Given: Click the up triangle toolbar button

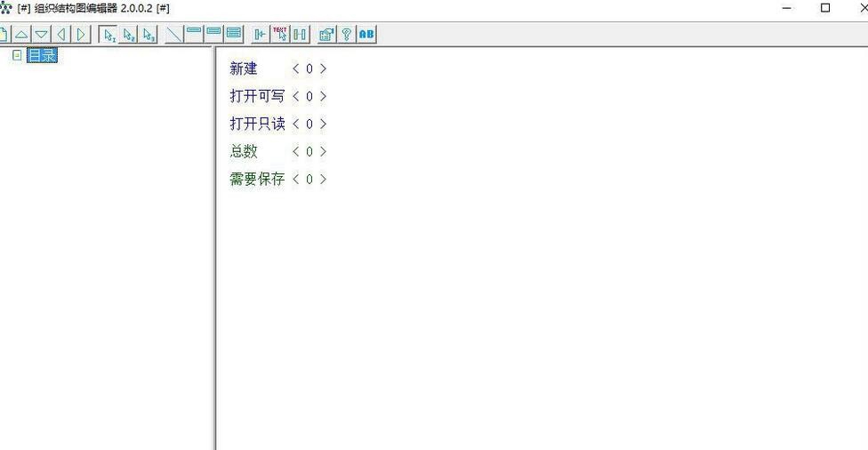Looking at the screenshot, I should 21,35.
